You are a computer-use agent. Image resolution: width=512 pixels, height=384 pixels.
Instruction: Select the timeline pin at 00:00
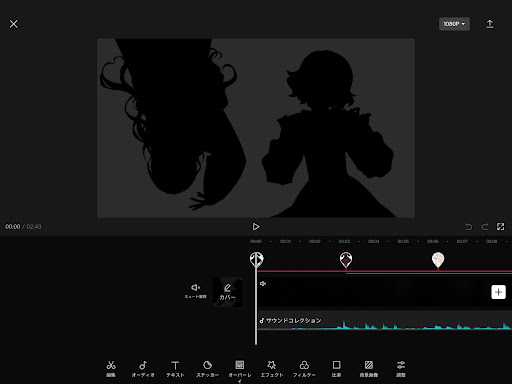(256, 260)
